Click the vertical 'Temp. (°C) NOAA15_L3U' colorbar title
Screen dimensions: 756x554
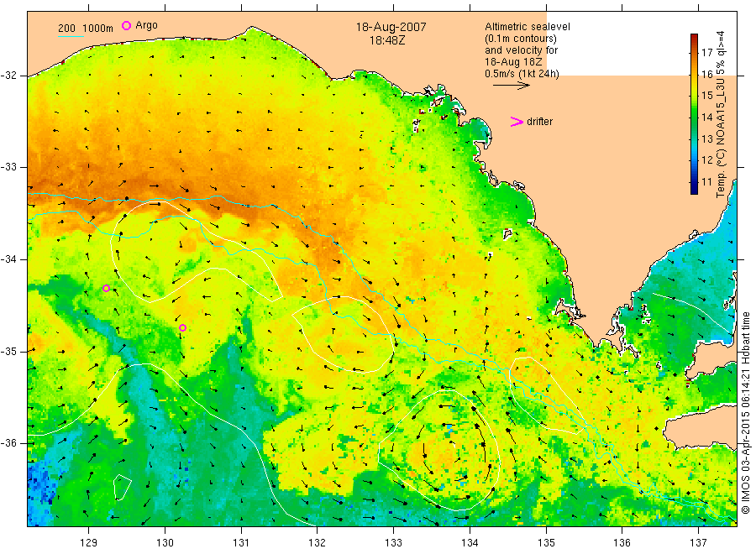tap(721, 114)
